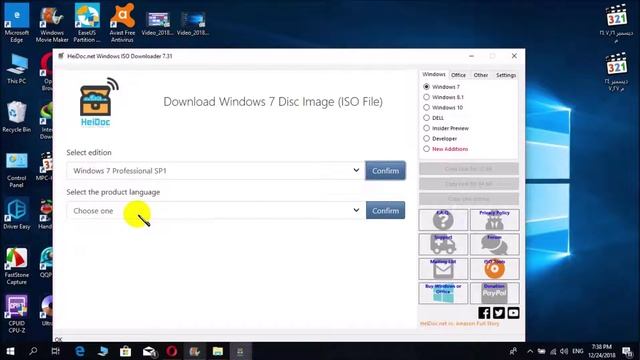Switch to the Settings tab
640x360 pixels.
coord(506,75)
